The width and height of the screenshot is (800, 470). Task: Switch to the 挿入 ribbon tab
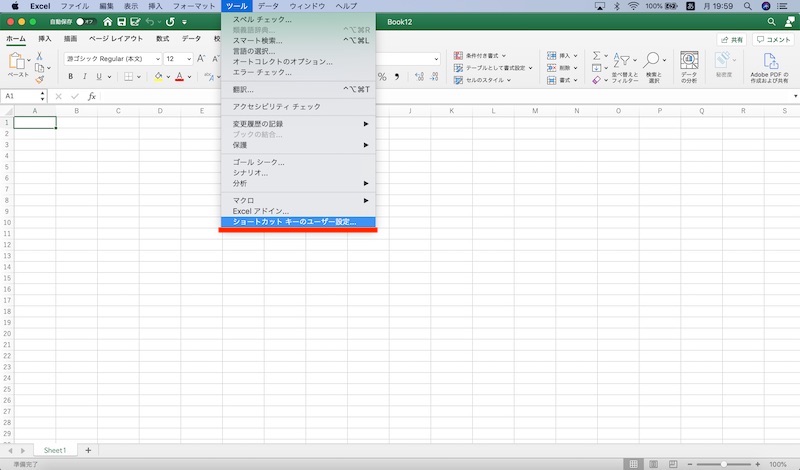click(45, 39)
